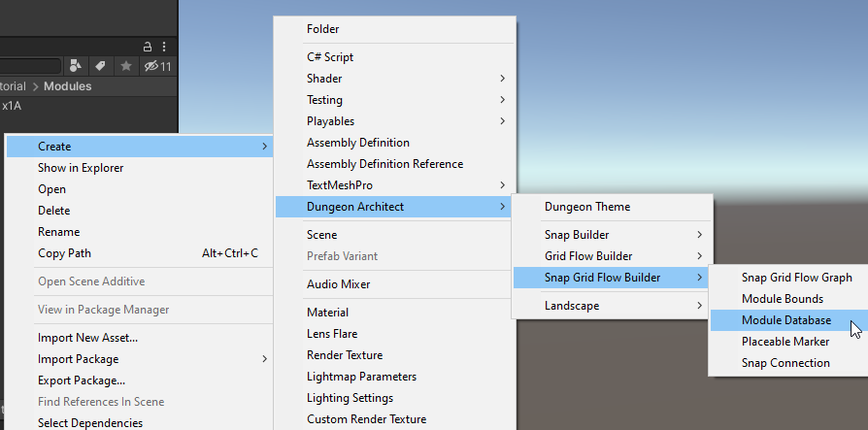Image resolution: width=868 pixels, height=430 pixels.
Task: Choose Import New Asset...
Action: pos(140,338)
